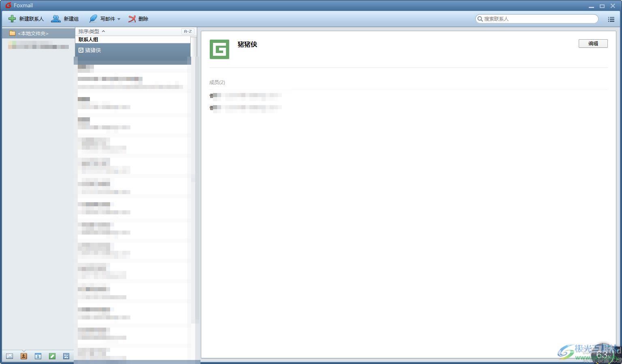
Task: Focus the 搜索联系人 search field
Action: tap(537, 19)
